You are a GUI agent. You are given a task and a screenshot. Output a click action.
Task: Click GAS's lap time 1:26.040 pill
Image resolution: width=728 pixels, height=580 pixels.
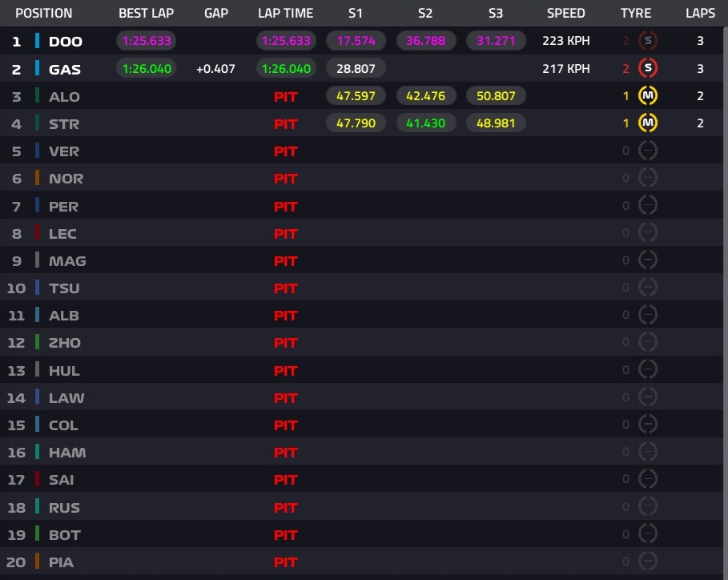click(x=286, y=68)
